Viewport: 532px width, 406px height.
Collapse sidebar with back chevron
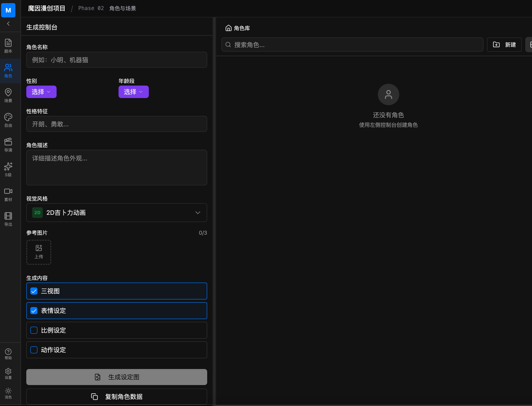[8, 24]
